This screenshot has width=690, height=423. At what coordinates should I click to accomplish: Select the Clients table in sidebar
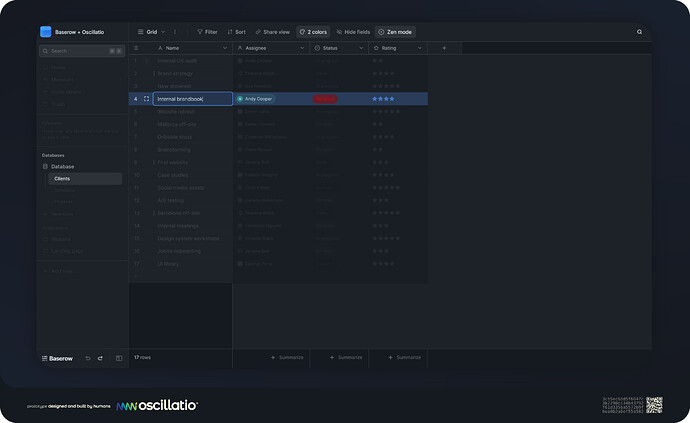tap(85, 179)
